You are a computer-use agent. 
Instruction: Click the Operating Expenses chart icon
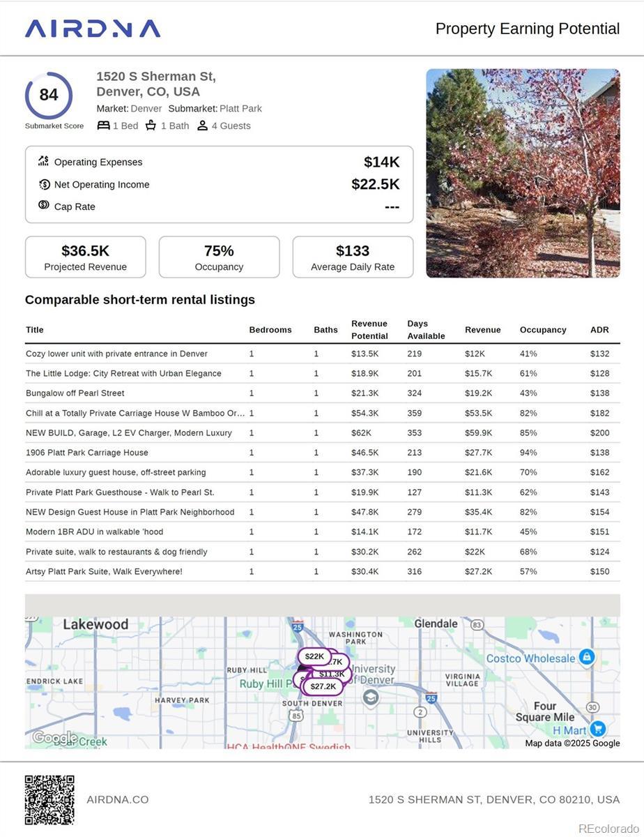click(x=43, y=161)
